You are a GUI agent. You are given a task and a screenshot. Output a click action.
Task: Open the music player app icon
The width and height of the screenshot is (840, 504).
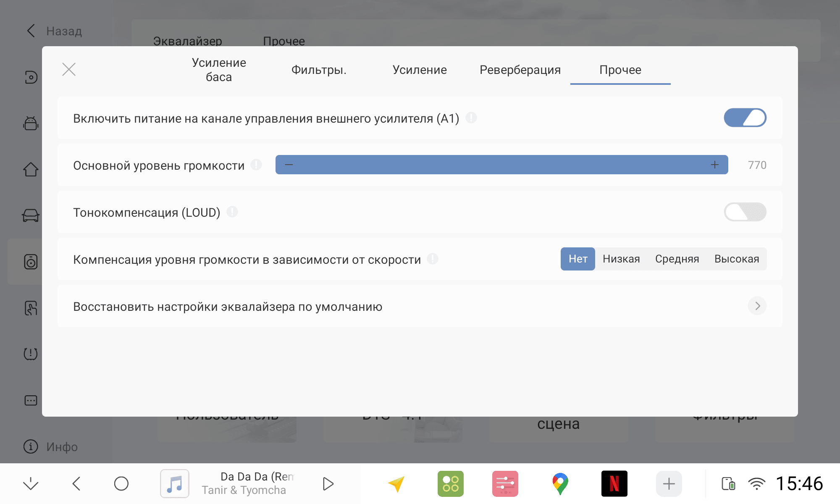tap(175, 483)
